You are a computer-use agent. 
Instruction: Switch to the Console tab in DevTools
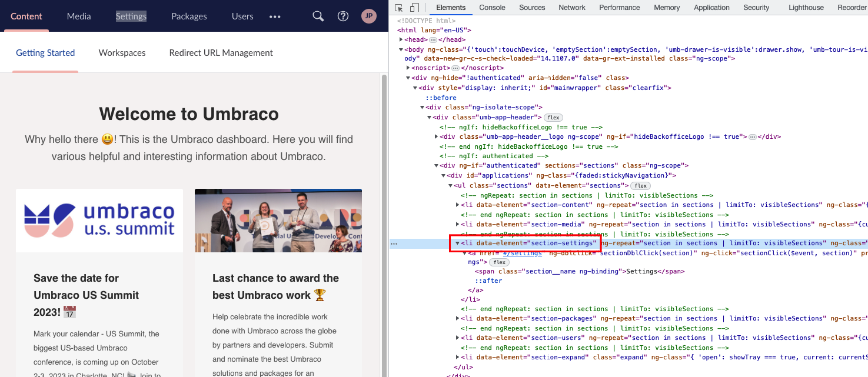click(x=492, y=8)
